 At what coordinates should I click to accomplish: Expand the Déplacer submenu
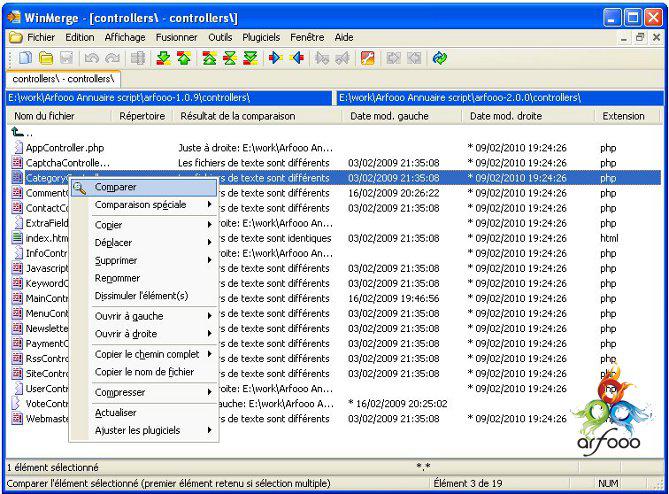pyautogui.click(x=143, y=243)
